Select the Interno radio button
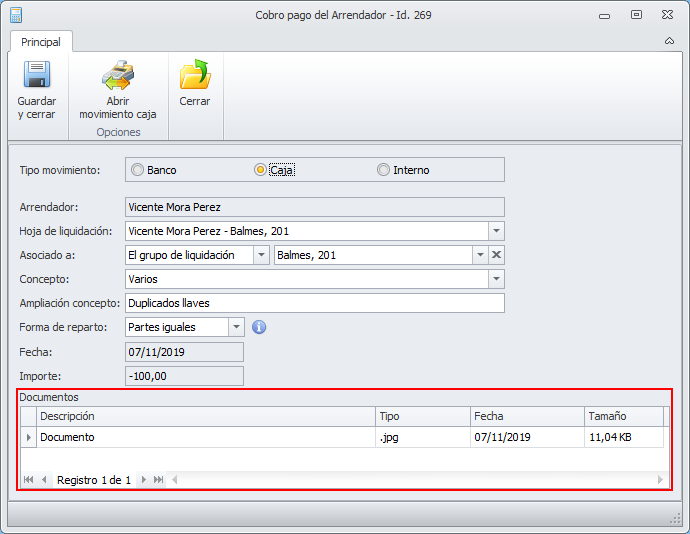Viewport: 690px width, 534px height. coord(383,169)
